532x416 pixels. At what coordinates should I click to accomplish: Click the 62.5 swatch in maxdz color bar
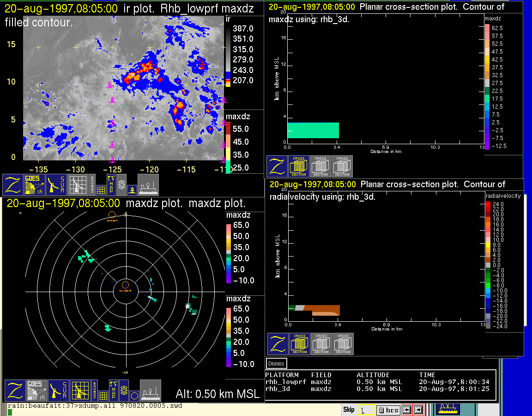487,28
